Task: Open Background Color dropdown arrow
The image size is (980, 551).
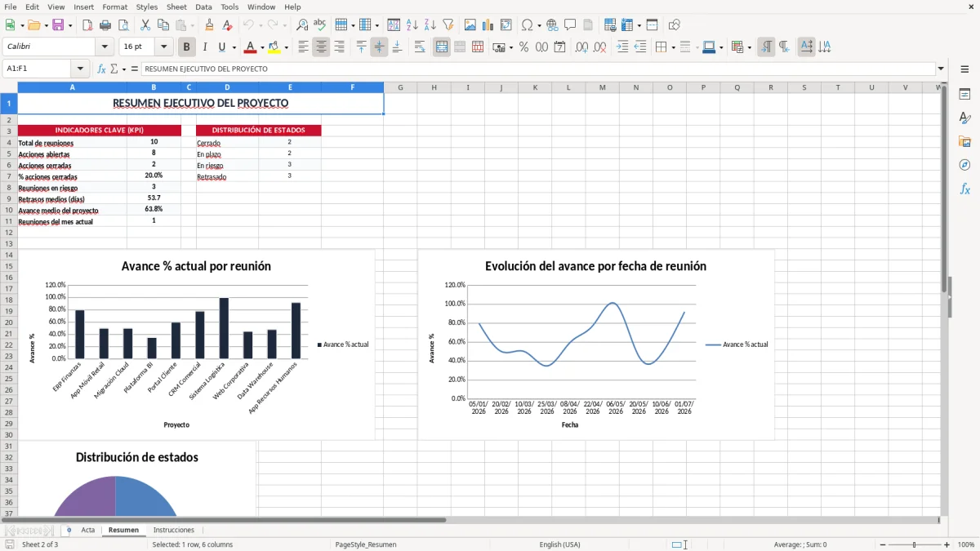Action: [286, 47]
